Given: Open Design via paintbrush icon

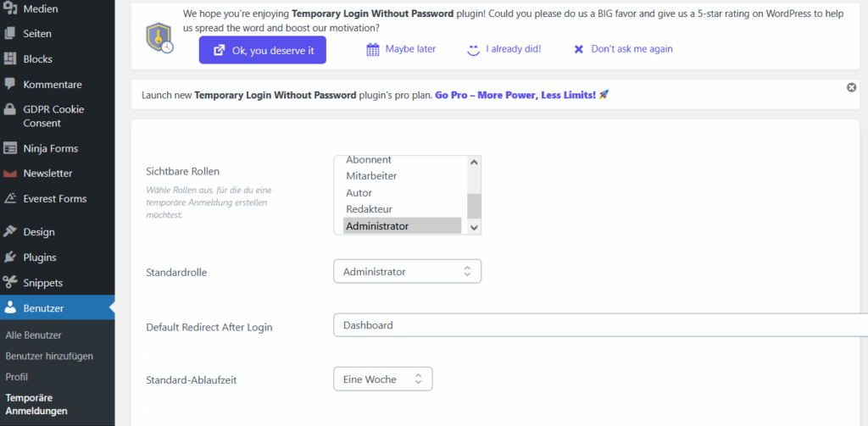Looking at the screenshot, I should click(x=9, y=232).
